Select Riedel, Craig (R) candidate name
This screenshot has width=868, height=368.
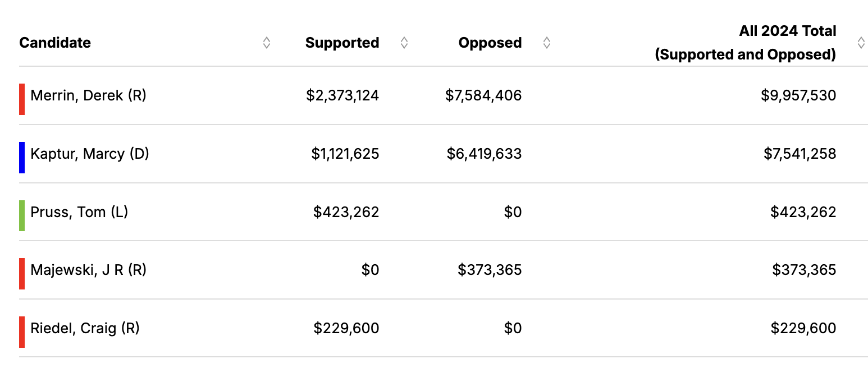[85, 328]
